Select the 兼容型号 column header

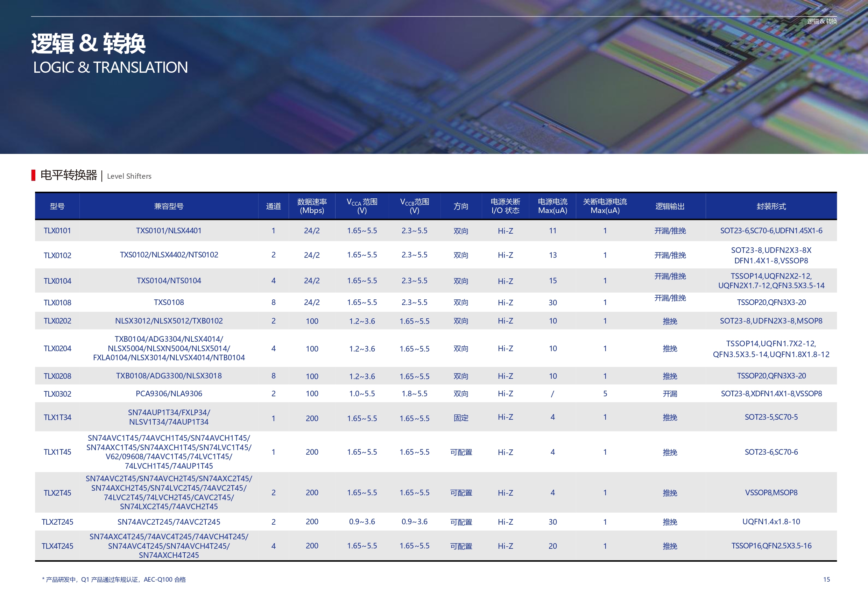click(168, 206)
